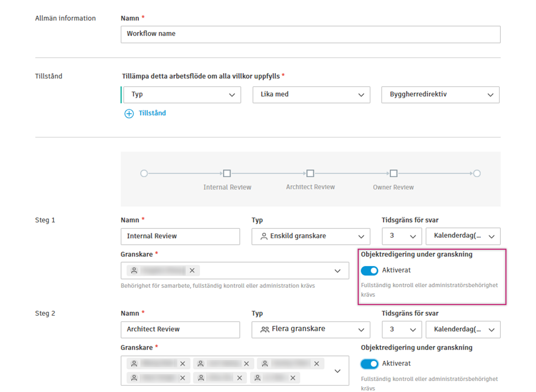This screenshot has height=392, width=536.
Task: Click the Owner Review step node in the diagram
Action: point(393,174)
